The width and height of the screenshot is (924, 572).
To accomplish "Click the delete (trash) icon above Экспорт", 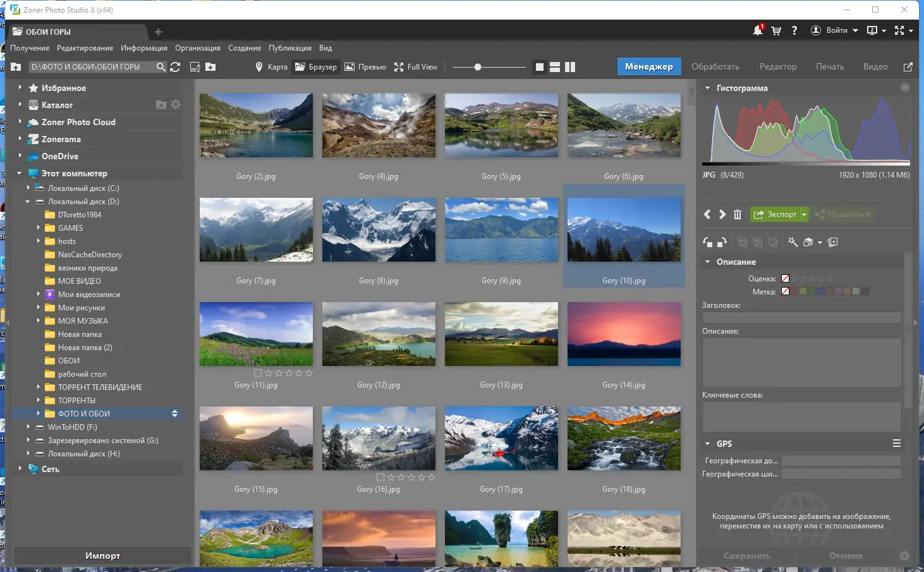I will pyautogui.click(x=737, y=214).
